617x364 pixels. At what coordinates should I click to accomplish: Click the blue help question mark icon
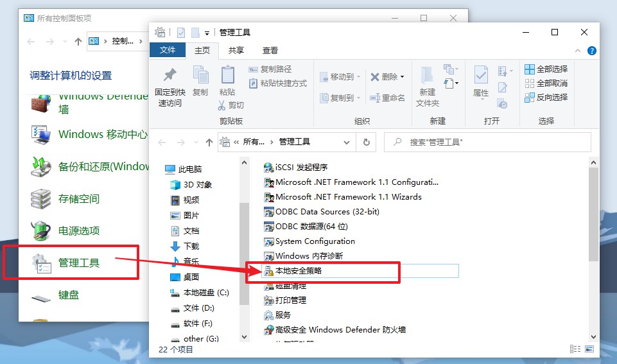591,51
